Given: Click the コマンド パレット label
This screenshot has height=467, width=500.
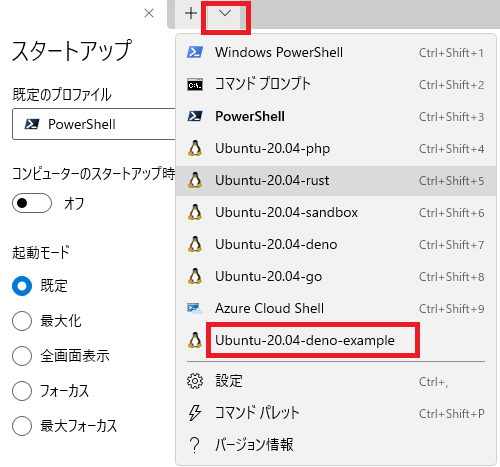Looking at the screenshot, I should coord(257,413).
